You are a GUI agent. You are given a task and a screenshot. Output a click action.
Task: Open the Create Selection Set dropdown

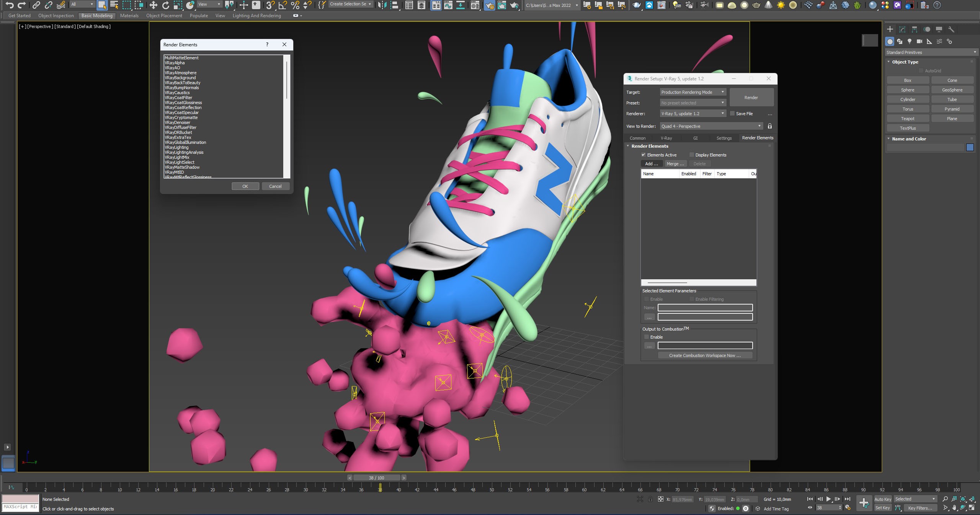tap(350, 4)
